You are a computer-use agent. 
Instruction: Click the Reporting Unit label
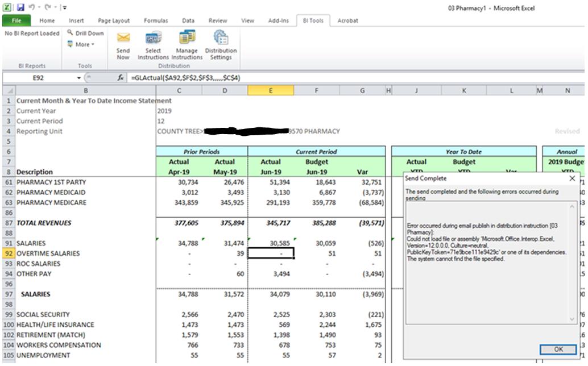(39, 131)
